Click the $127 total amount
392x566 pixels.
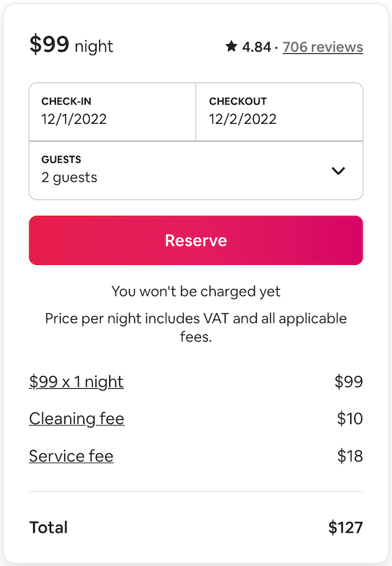tap(345, 527)
